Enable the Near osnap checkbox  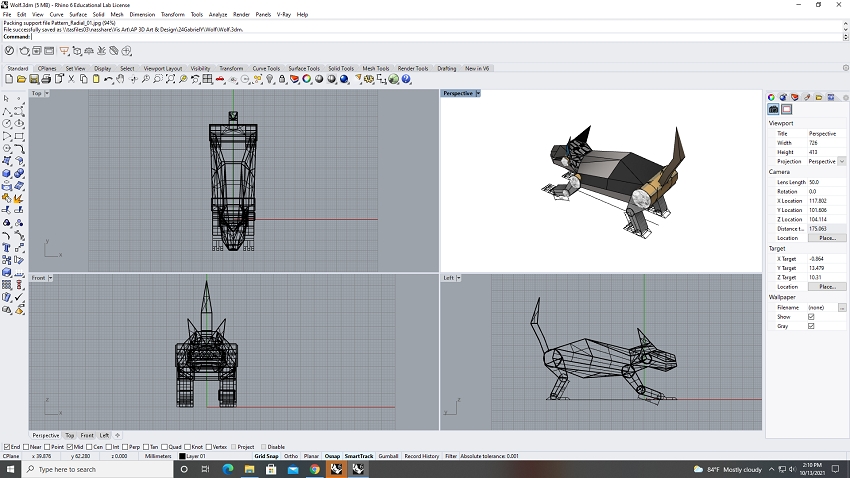pyautogui.click(x=26, y=447)
